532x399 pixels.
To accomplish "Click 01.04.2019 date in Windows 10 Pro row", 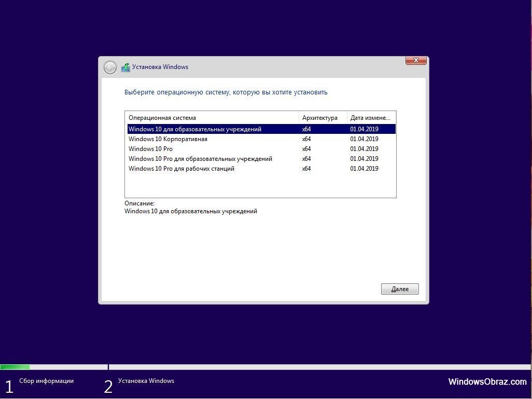I will click(x=364, y=149).
